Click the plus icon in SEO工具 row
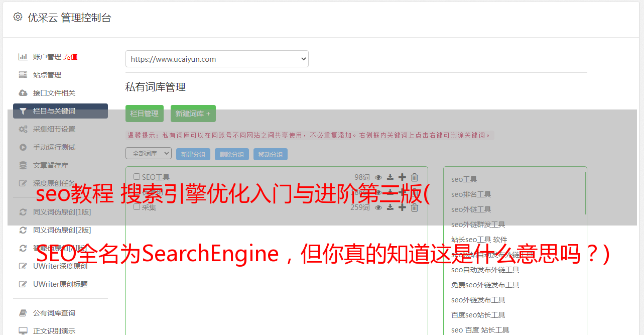Viewport: 644px width, 335px height. [402, 177]
